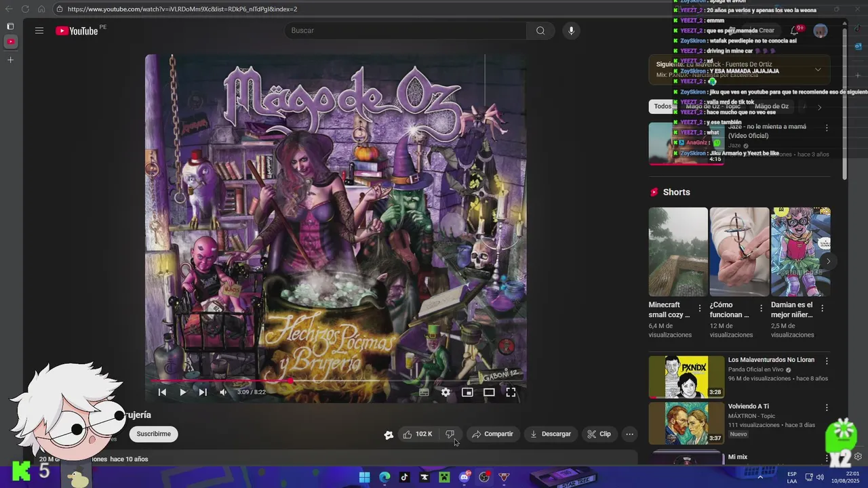Open the Minecraft small cozy short
Viewport: 868px width, 488px height.
(678, 251)
